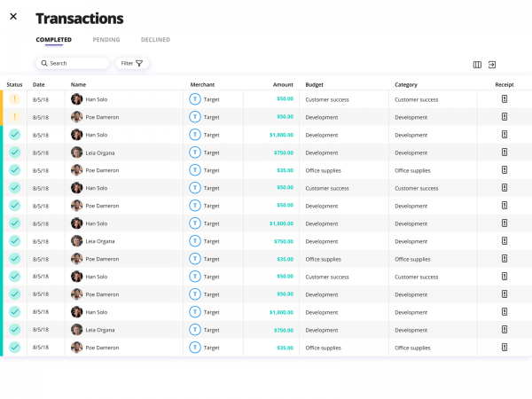Switch to the Declined tab
The image size is (532, 399).
[155, 40]
